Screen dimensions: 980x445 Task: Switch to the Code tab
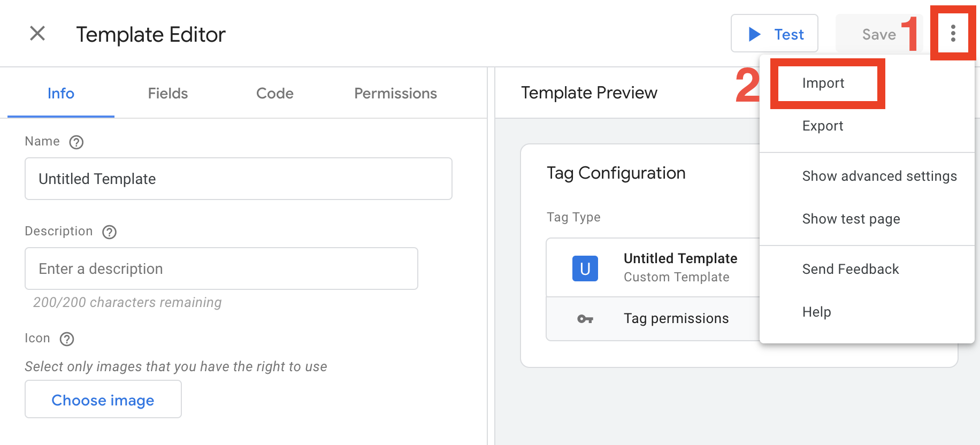click(274, 94)
